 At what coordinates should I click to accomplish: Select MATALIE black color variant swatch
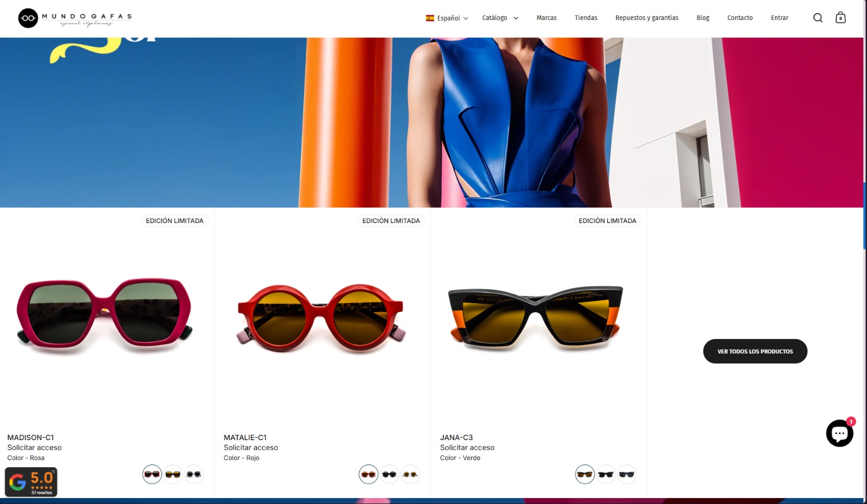[x=389, y=474]
